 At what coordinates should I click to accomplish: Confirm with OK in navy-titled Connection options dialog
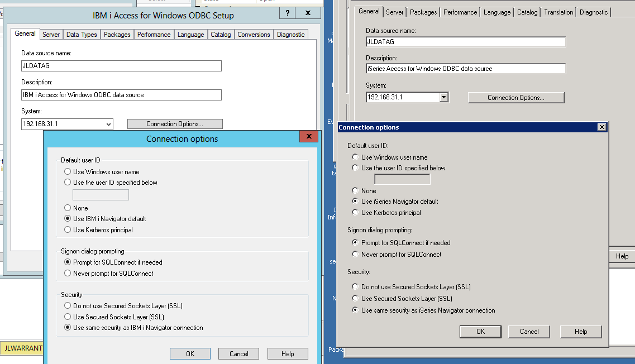(x=480, y=332)
